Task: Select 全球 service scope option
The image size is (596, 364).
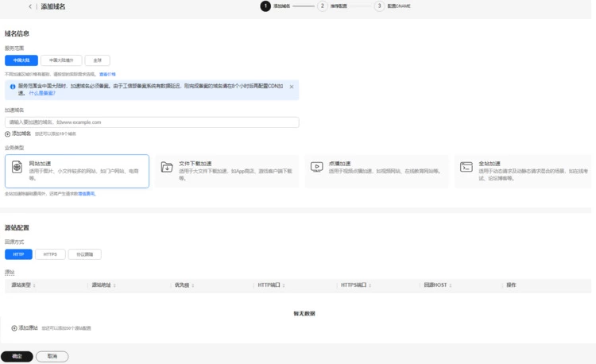Action: pyautogui.click(x=97, y=60)
